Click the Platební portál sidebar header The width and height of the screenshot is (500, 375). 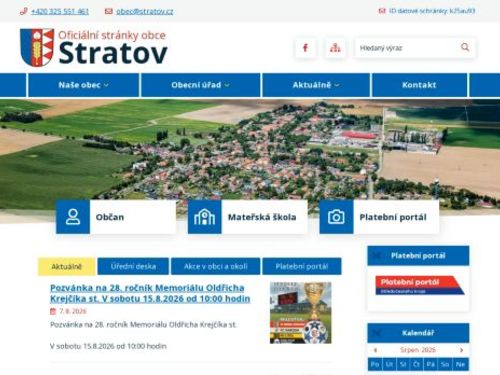pos(418,256)
